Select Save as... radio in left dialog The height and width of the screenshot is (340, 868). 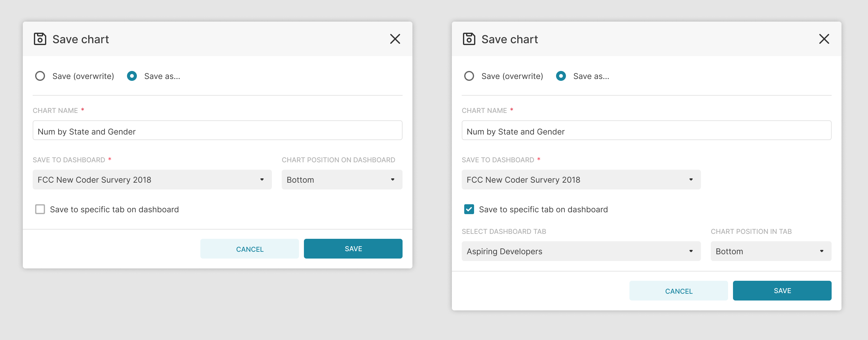click(x=132, y=76)
